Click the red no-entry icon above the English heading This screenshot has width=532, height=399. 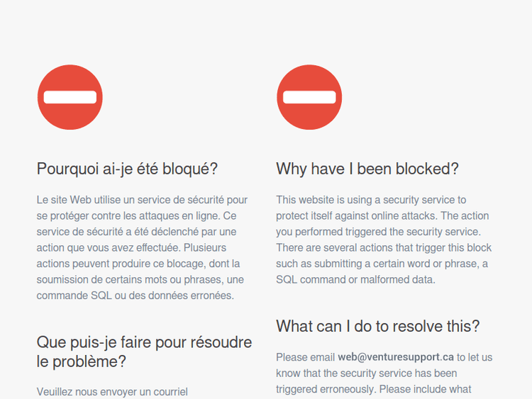[309, 97]
